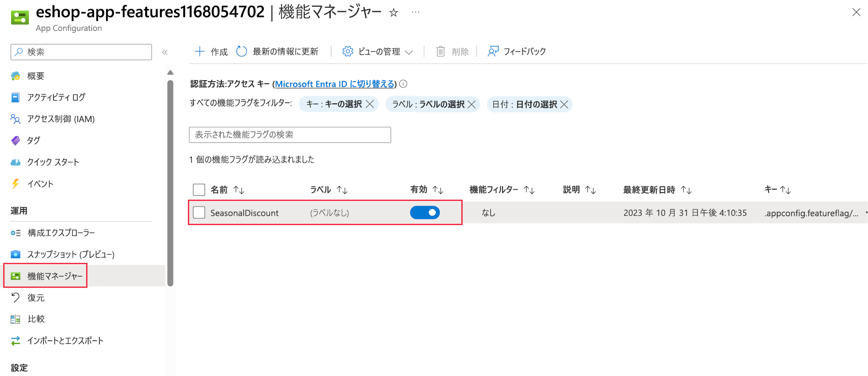Open the 日付 : 日付の選択 filter
This screenshot has height=376, width=868.
pyautogui.click(x=524, y=104)
